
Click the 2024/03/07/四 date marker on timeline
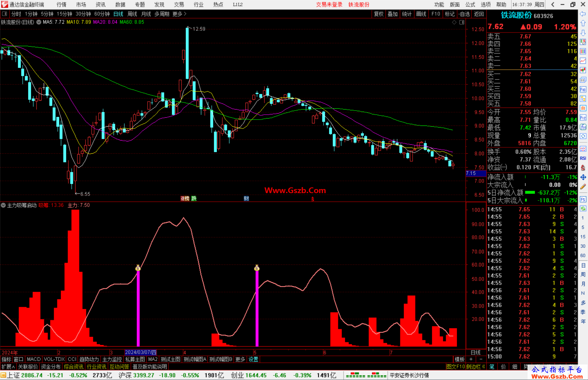pos(140,352)
